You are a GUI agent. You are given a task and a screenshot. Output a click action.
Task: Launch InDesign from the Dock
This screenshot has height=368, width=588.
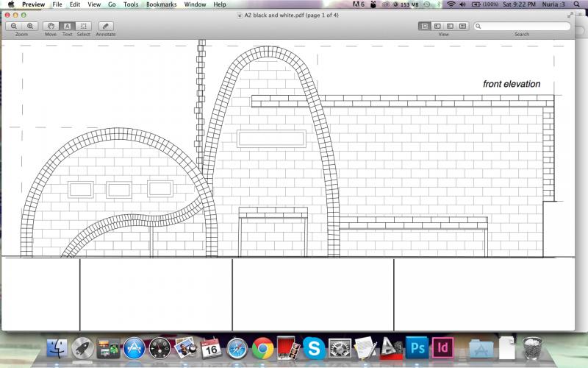pos(442,347)
